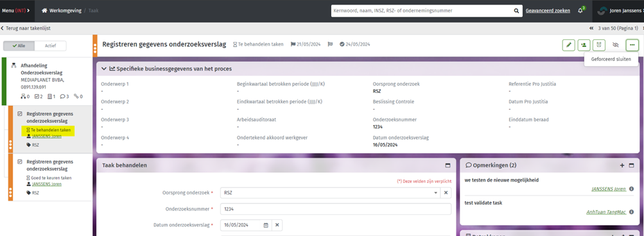The image size is (644, 236).
Task: Open the three-dots more actions button
Action: (632, 45)
